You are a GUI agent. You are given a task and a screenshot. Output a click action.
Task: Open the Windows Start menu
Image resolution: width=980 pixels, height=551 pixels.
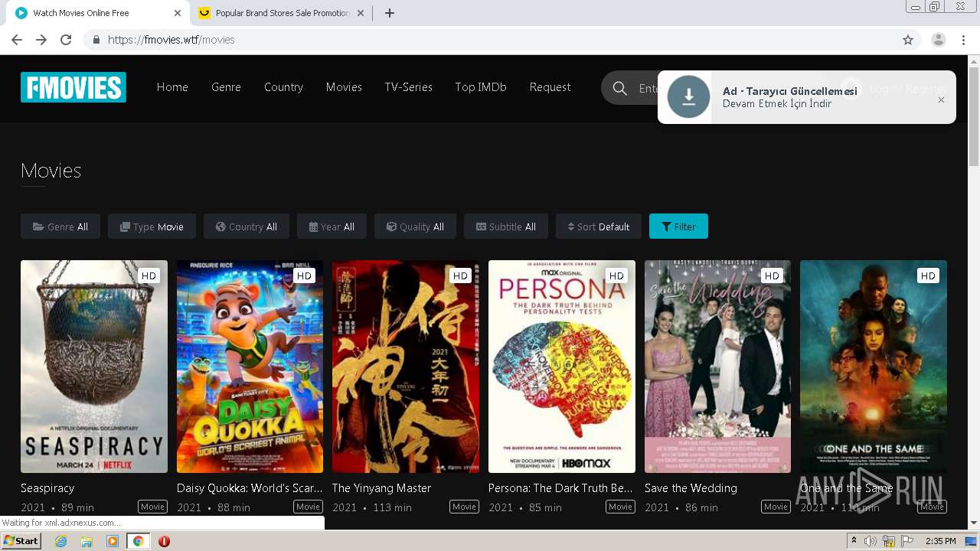(21, 541)
